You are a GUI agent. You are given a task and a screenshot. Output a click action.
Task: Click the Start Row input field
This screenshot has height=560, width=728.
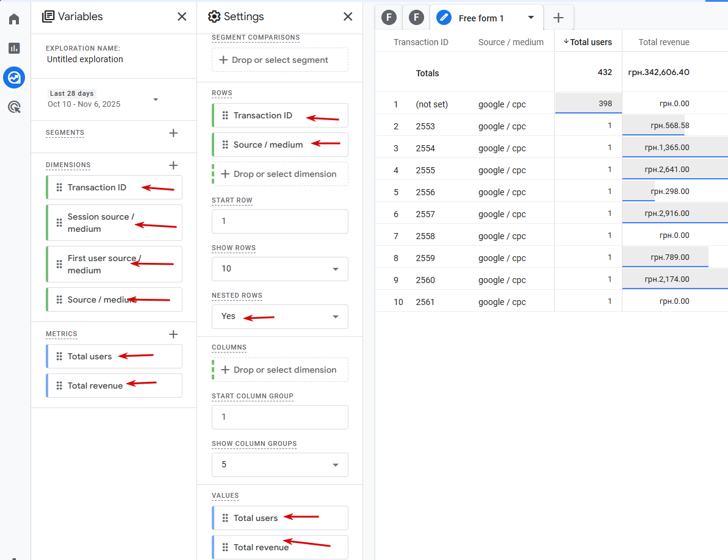tap(280, 221)
